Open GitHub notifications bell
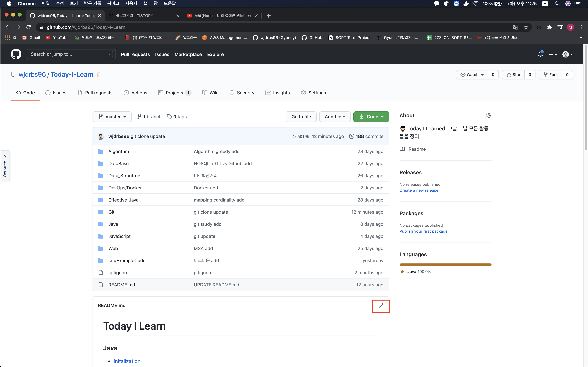Screen dimensions: 588x367 point(540,54)
